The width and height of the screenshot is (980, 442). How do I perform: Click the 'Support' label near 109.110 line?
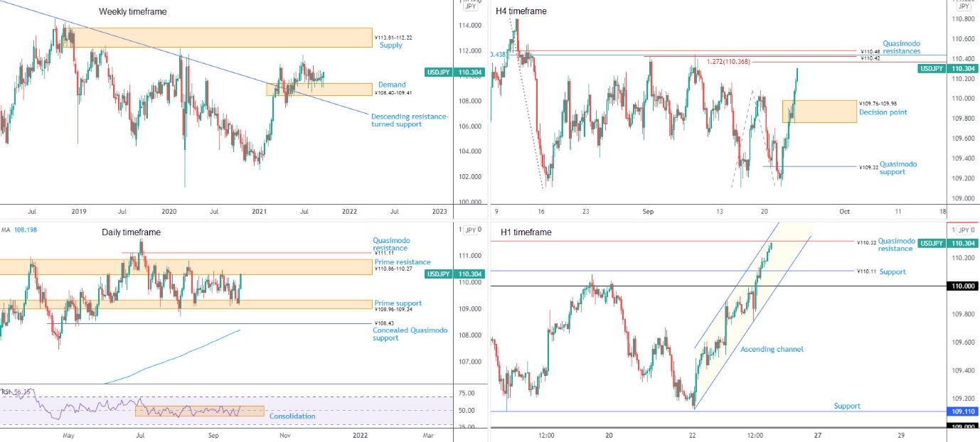847,406
